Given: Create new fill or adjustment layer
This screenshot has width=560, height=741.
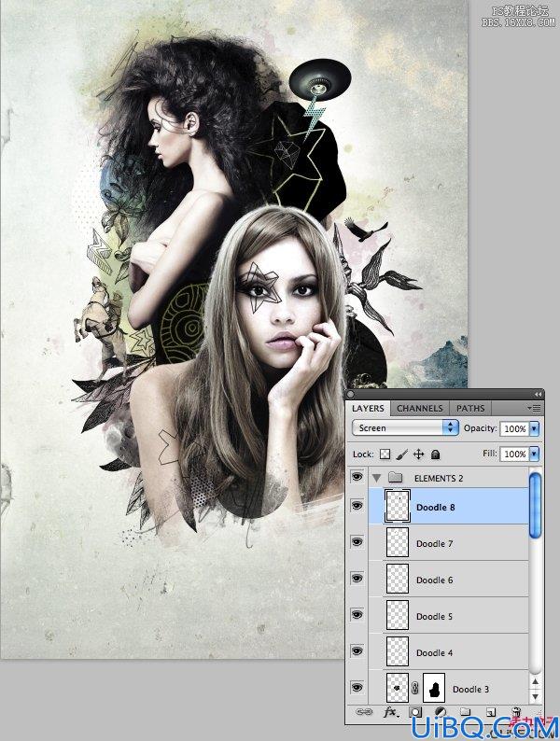Looking at the screenshot, I should (441, 712).
